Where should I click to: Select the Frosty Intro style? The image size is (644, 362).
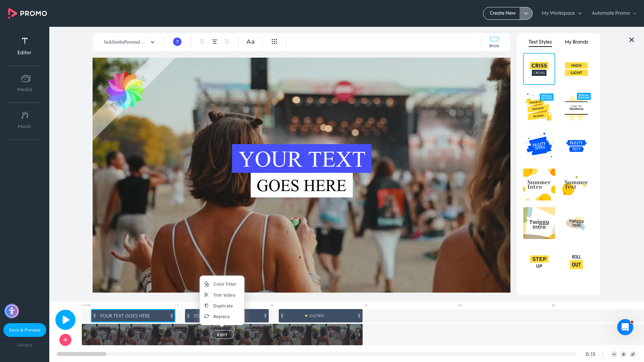coord(539,146)
